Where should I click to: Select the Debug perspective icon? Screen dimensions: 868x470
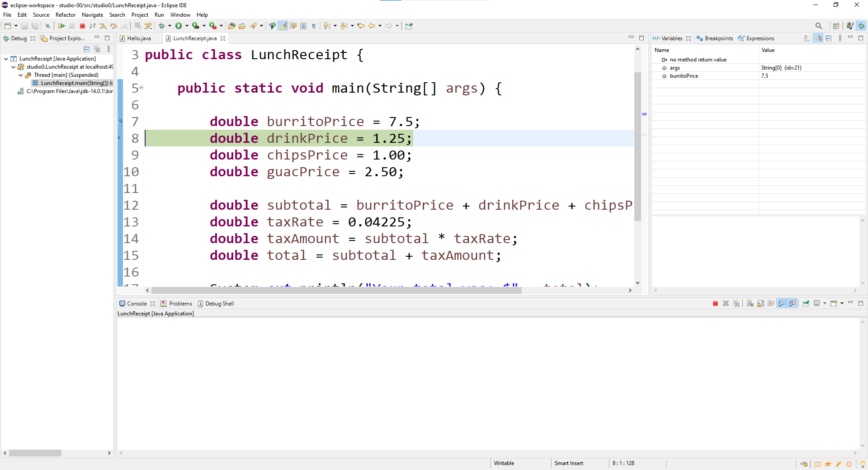(861, 26)
